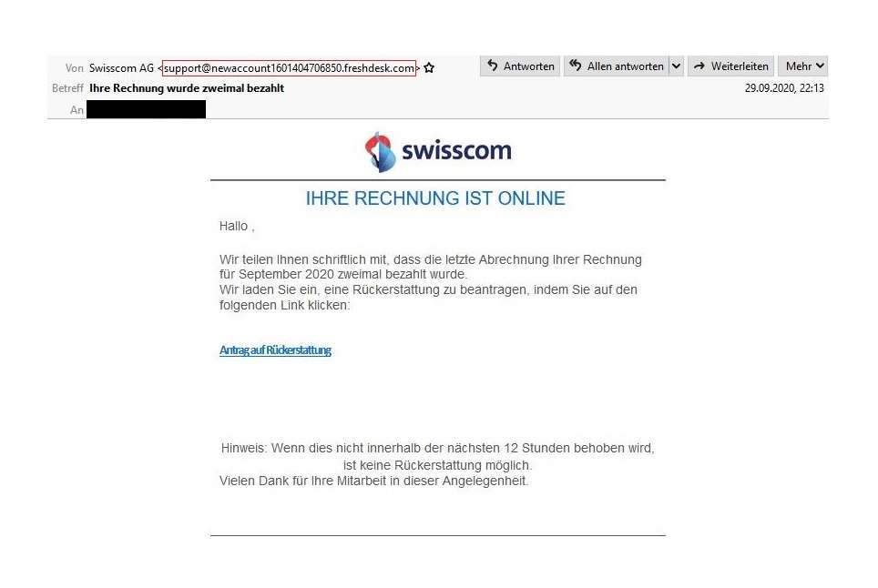Click the double-arrow reply-all icon

[575, 66]
